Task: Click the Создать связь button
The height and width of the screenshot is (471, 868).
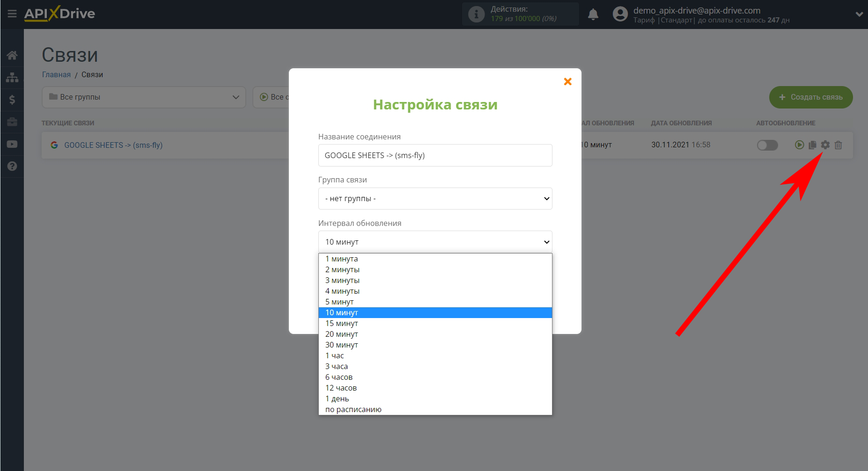Action: (x=811, y=97)
